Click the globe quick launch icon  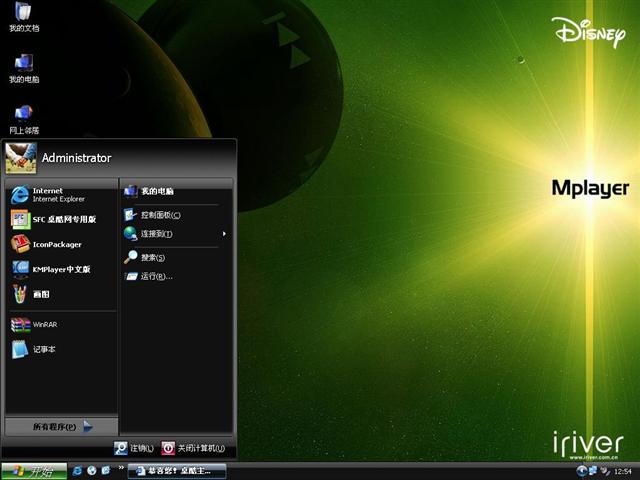coord(91,471)
